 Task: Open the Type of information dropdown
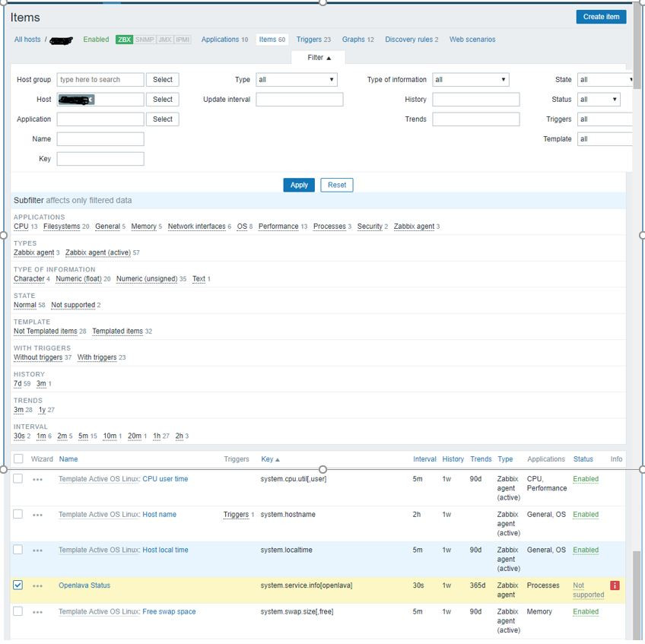470,79
